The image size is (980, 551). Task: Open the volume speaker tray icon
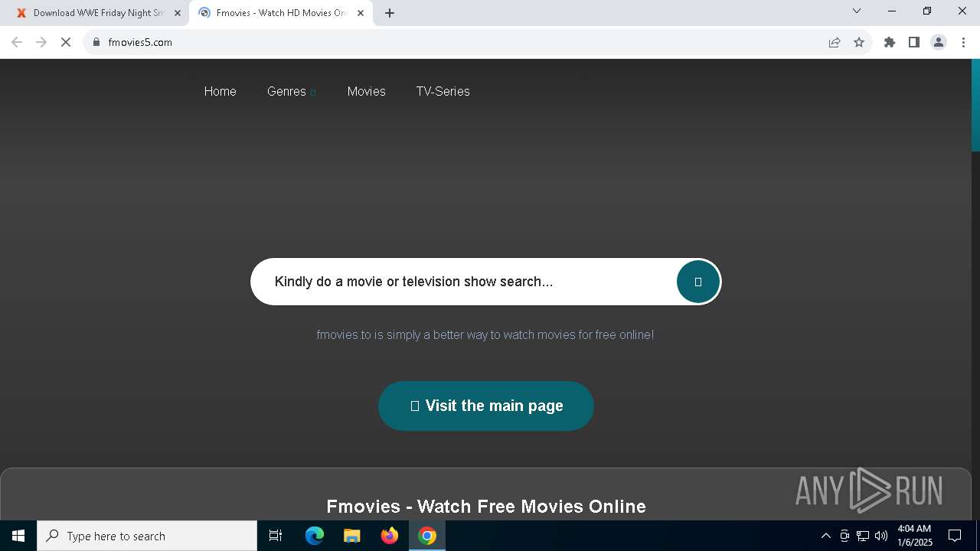pos(881,536)
